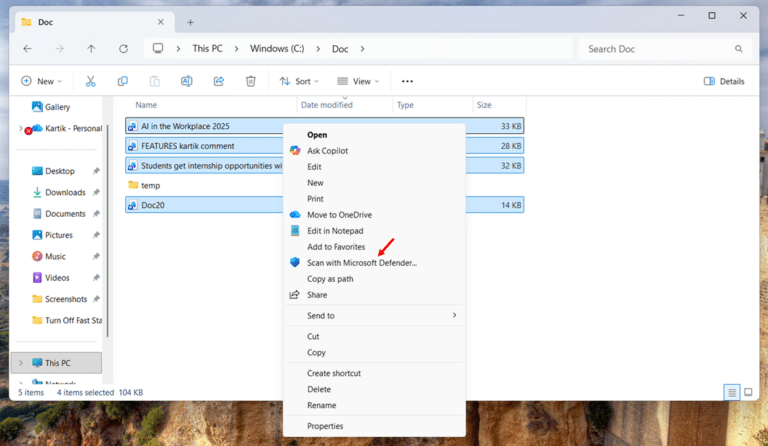Open Downloads in the sidebar

65,192
